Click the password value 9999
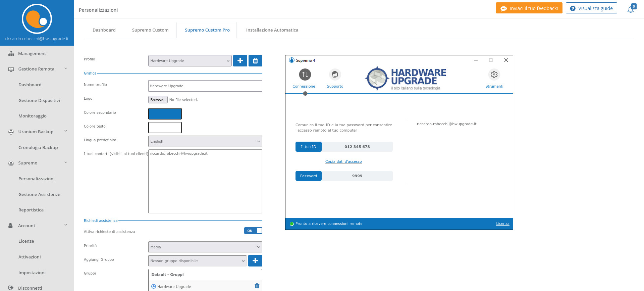 point(357,176)
